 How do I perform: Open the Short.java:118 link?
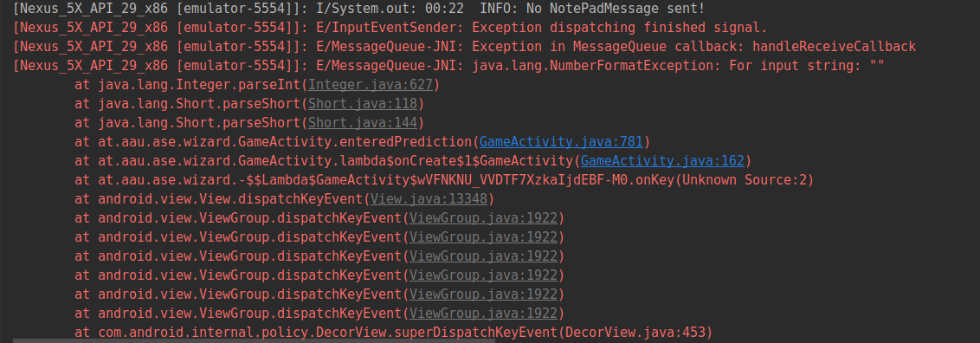click(x=363, y=104)
